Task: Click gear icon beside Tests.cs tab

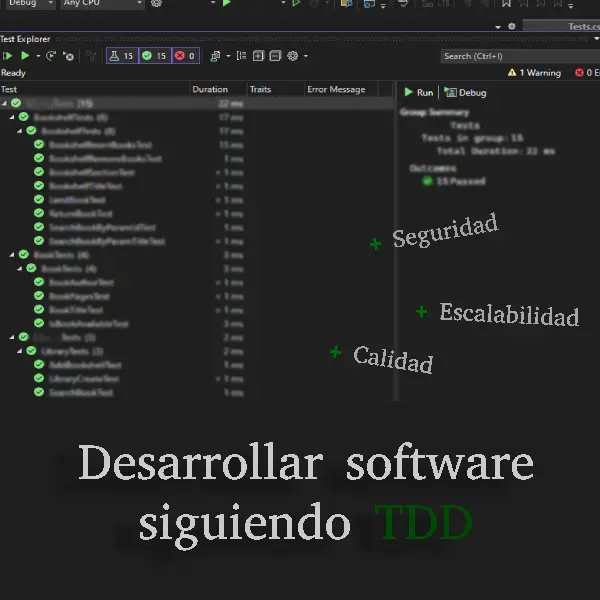Action: pyautogui.click(x=512, y=26)
